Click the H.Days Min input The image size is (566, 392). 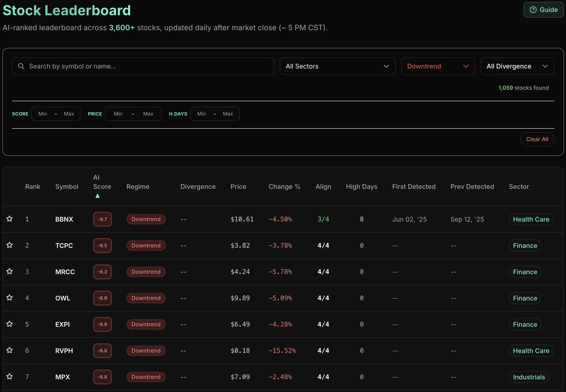click(x=202, y=114)
